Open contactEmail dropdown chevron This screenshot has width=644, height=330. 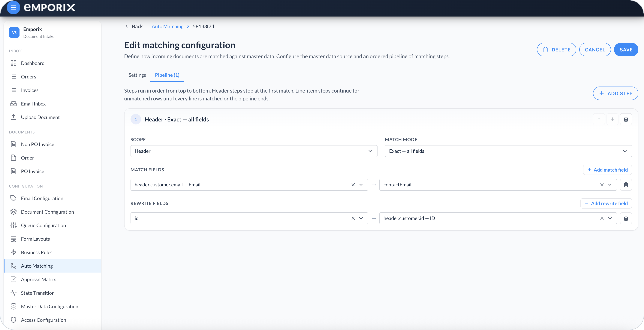click(x=610, y=185)
